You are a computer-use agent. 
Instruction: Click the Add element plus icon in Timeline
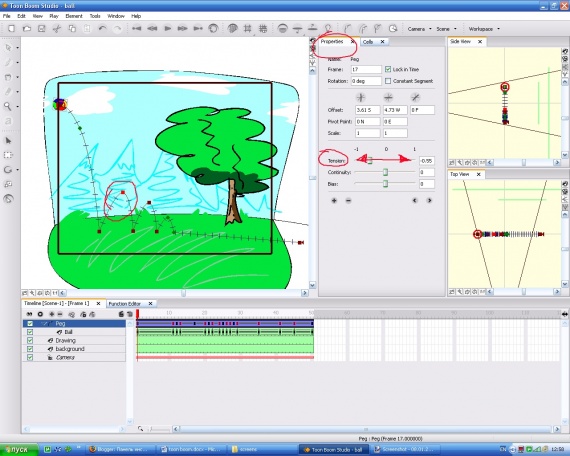52,314
